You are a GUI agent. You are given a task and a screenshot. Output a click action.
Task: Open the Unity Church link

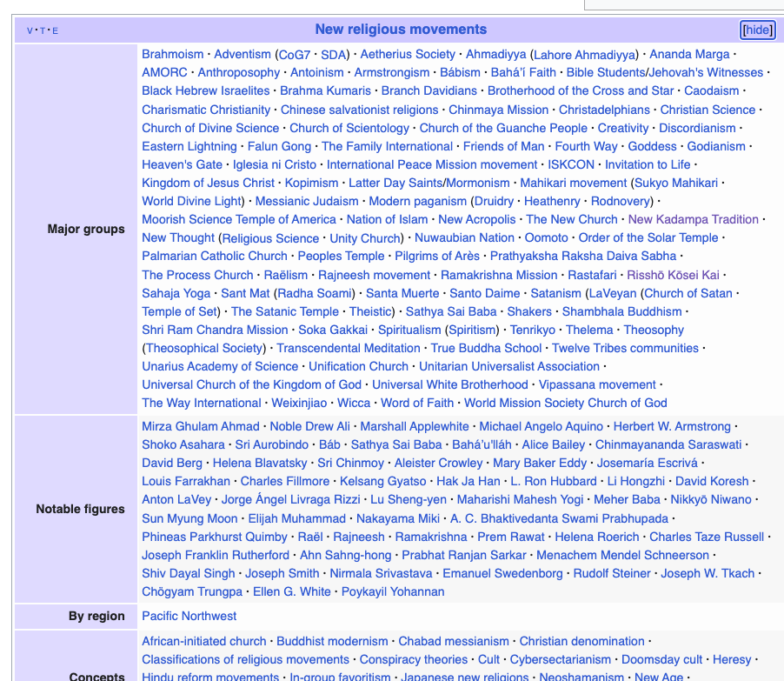365,238
